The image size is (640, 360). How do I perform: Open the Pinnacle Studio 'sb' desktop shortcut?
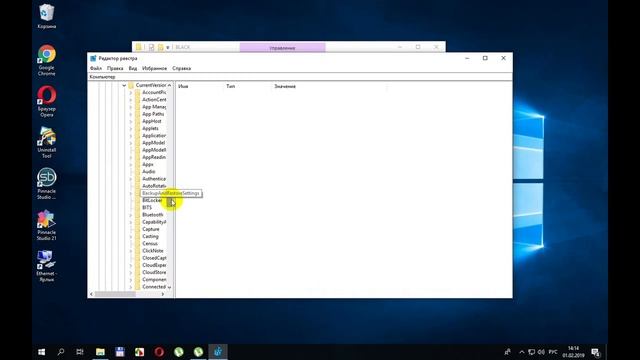tap(47, 184)
